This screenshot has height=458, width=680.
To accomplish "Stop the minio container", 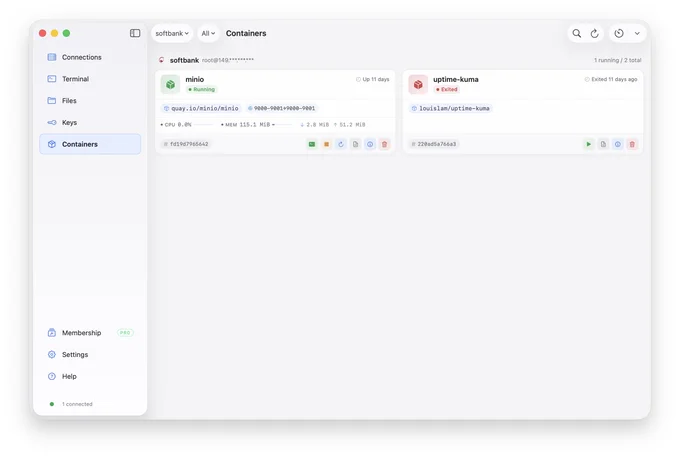I will click(x=327, y=144).
